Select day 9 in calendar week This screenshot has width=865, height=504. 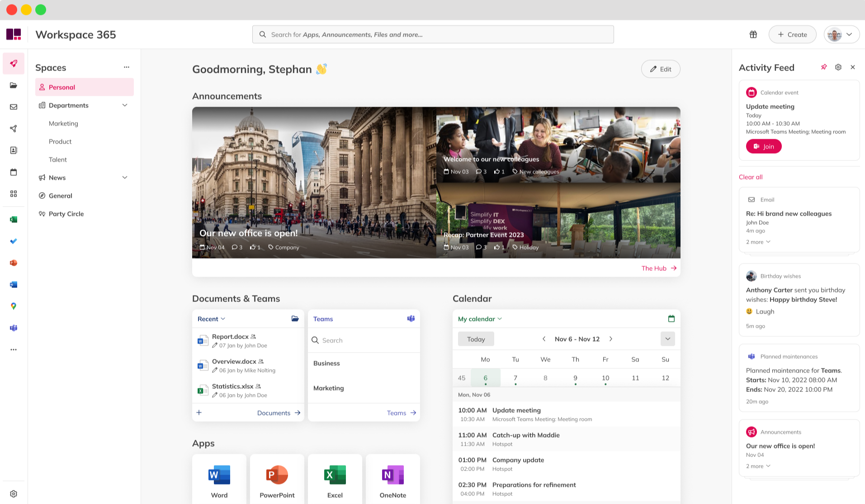[575, 378]
